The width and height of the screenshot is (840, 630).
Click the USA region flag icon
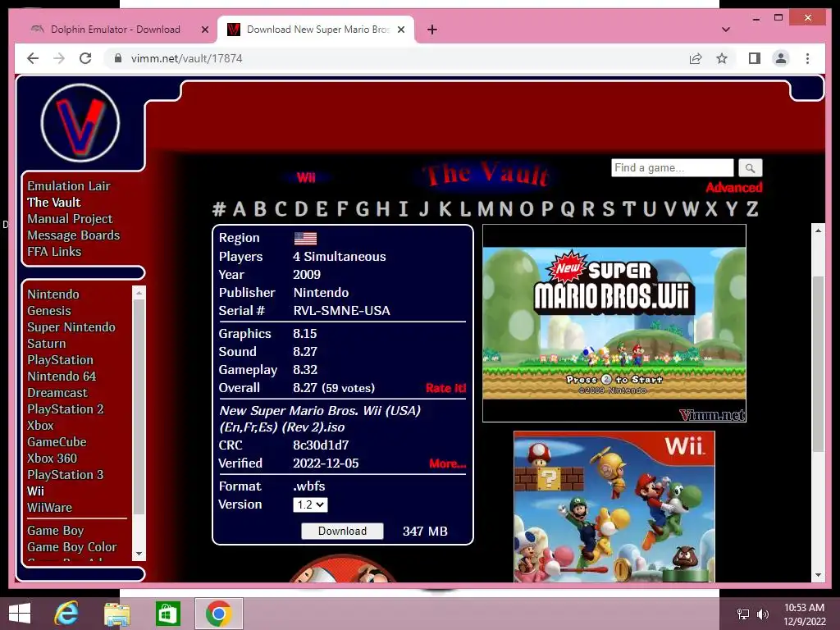pos(305,239)
